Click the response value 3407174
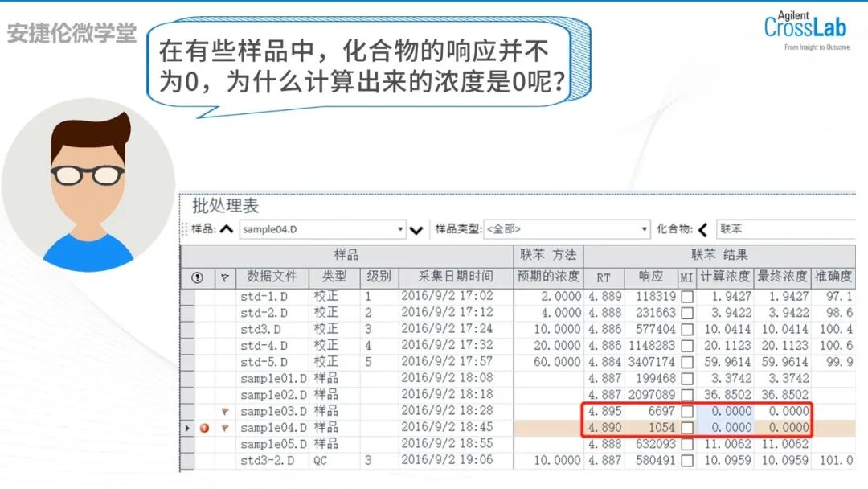This screenshot has height=489, width=868. (652, 362)
